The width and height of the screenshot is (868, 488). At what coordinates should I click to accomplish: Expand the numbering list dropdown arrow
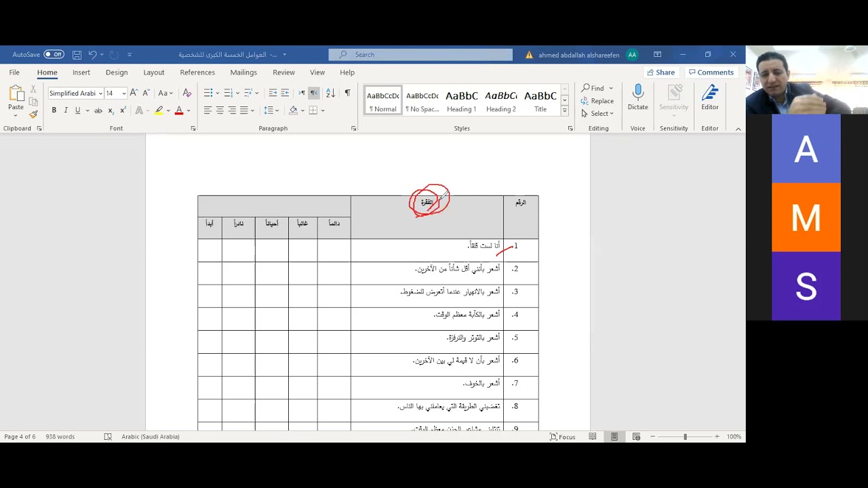[238, 93]
